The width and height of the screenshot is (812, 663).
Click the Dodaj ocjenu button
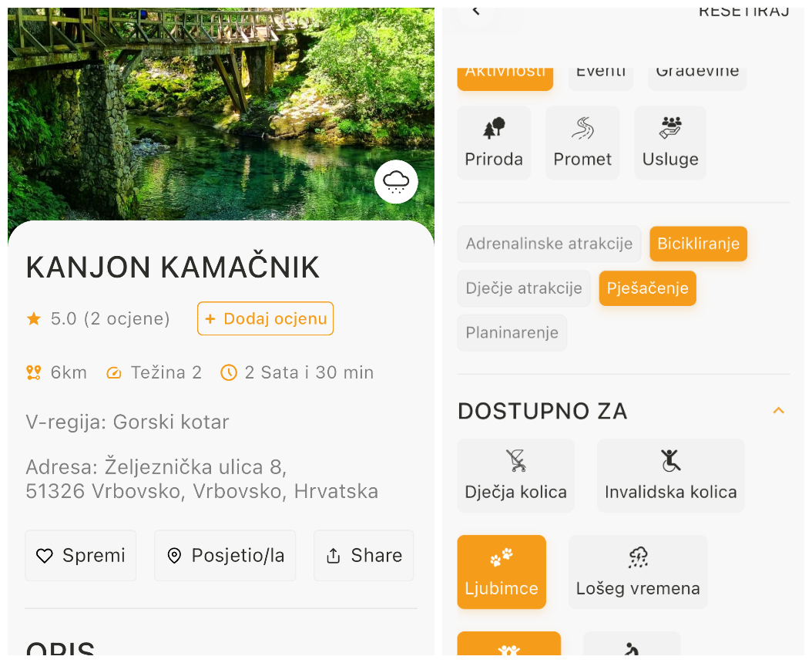tap(265, 318)
